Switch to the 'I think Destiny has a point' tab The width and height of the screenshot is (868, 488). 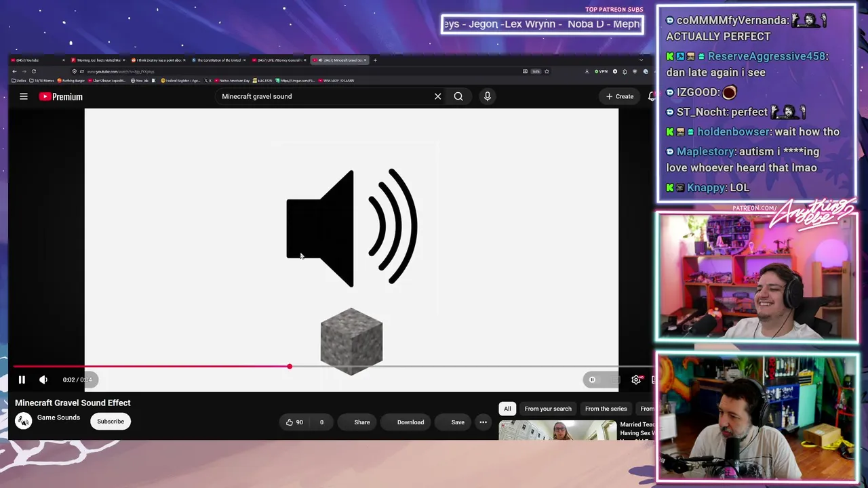coord(157,60)
